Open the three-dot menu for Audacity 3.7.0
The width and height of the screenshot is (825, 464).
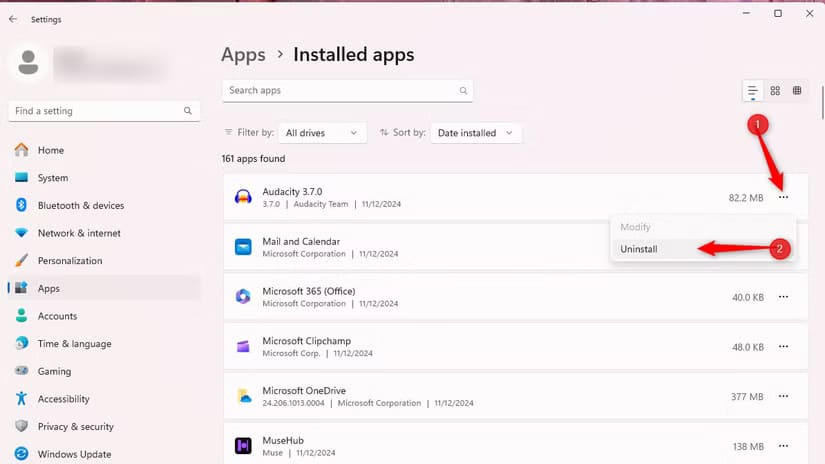click(783, 197)
